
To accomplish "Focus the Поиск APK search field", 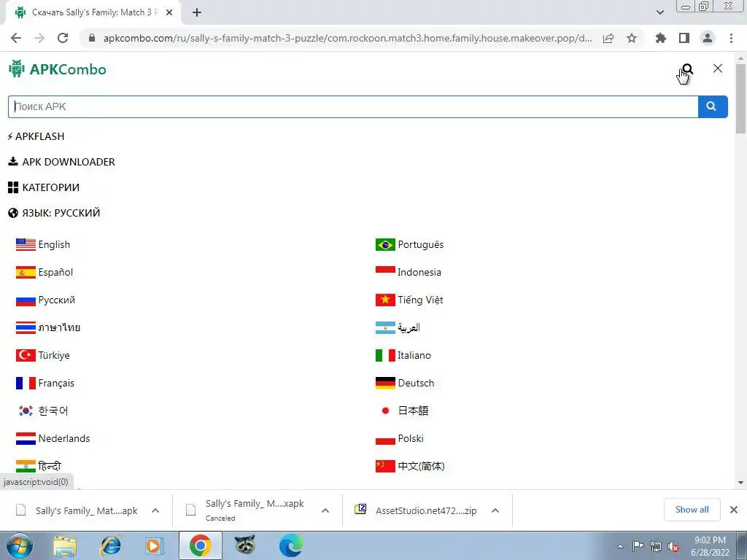I will click(353, 106).
